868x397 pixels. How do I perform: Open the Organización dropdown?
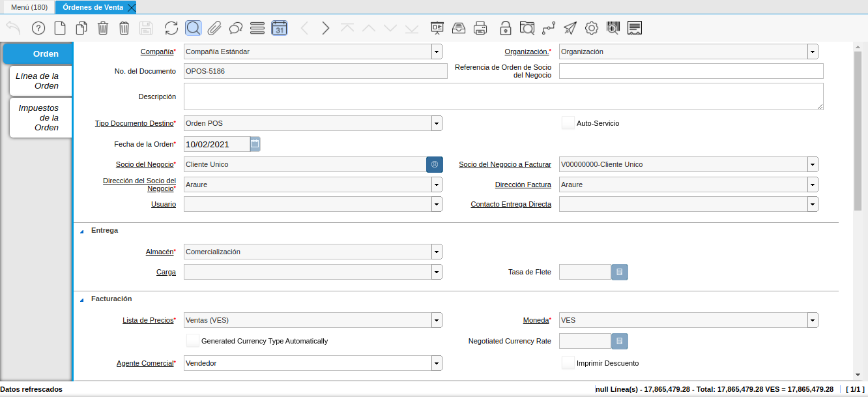[813, 51]
